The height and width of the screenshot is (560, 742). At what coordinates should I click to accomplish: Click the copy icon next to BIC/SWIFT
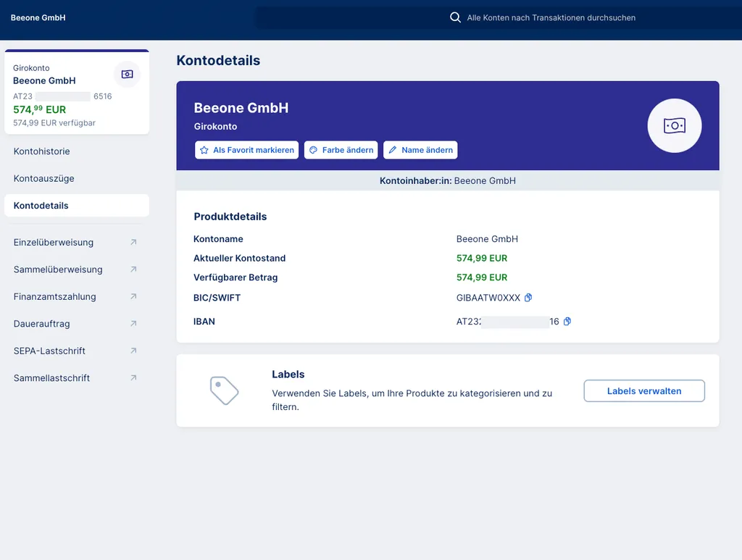point(528,298)
